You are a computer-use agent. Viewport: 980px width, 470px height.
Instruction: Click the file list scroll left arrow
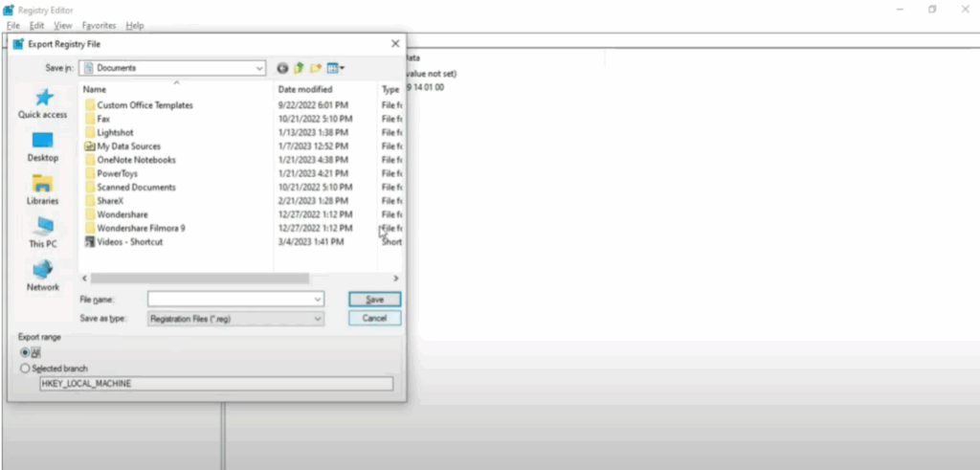click(85, 279)
